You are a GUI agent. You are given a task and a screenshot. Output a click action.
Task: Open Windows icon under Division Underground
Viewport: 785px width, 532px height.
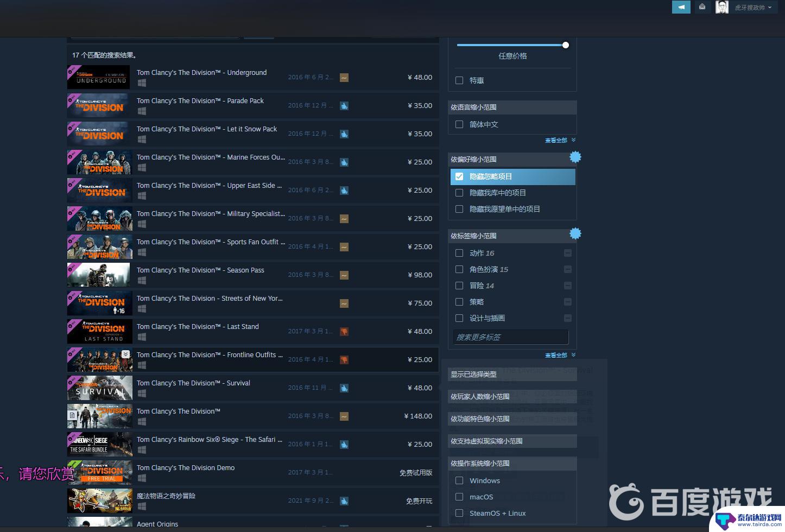pyautogui.click(x=142, y=83)
